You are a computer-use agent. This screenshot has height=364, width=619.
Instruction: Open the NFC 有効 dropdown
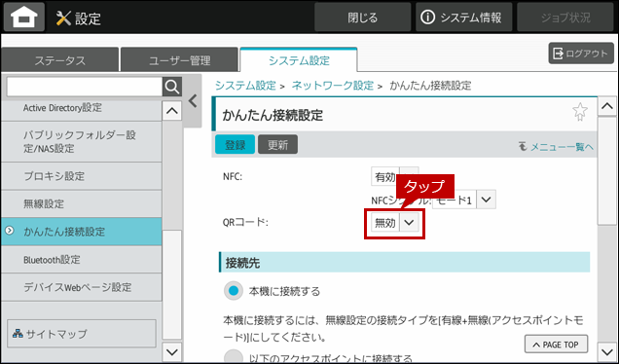[394, 176]
